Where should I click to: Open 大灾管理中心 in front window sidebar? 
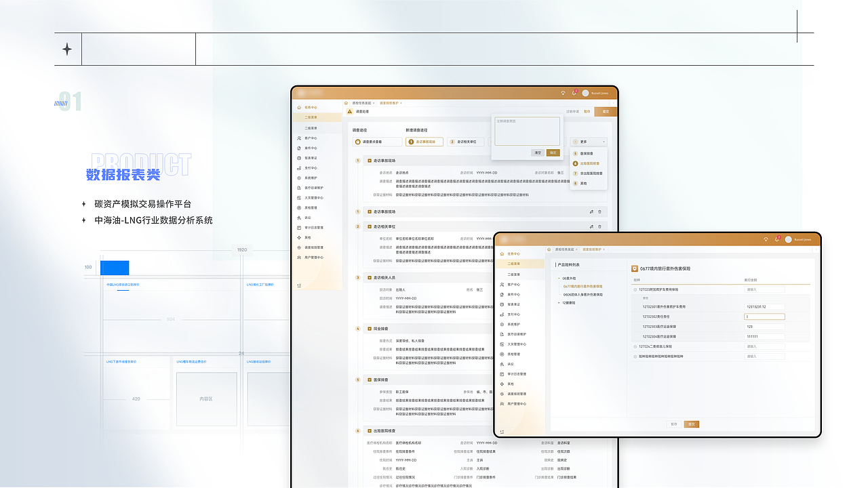tap(513, 344)
